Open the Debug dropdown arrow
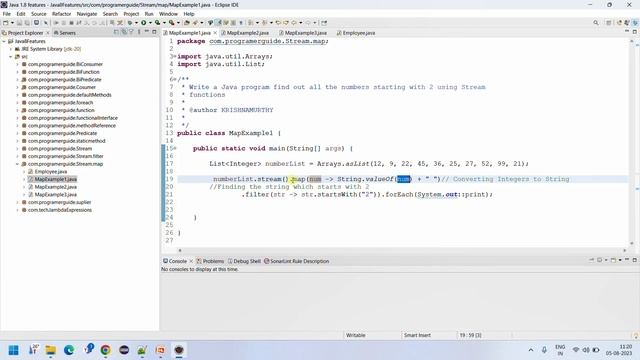Image resolution: width=640 pixels, height=360 pixels. 136,23
